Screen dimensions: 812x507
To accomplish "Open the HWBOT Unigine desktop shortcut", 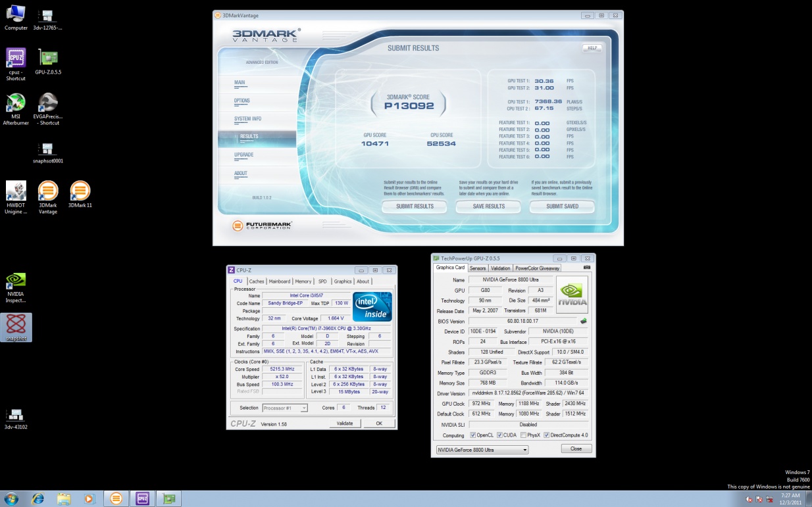I will pyautogui.click(x=16, y=192).
